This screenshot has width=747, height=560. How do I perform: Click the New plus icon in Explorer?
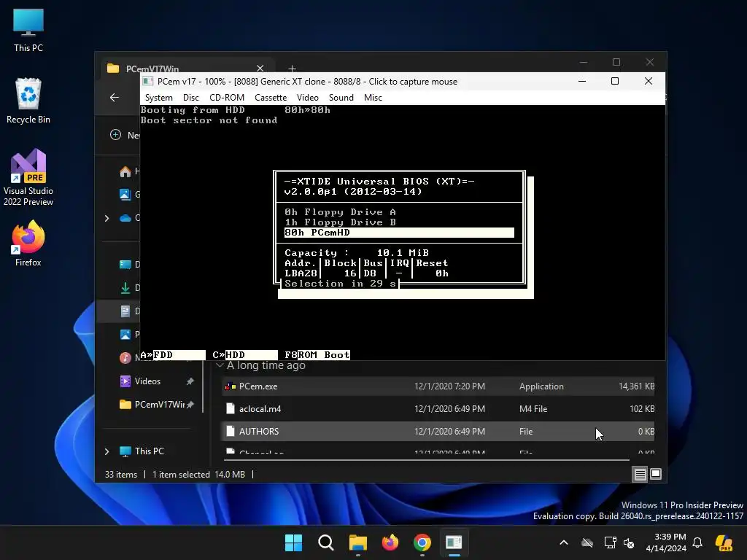pyautogui.click(x=116, y=135)
